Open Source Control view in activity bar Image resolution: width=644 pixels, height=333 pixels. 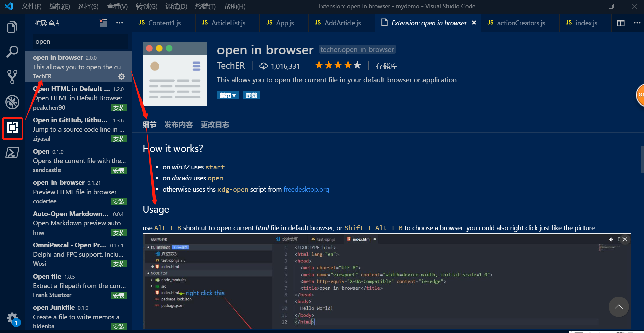pyautogui.click(x=12, y=77)
